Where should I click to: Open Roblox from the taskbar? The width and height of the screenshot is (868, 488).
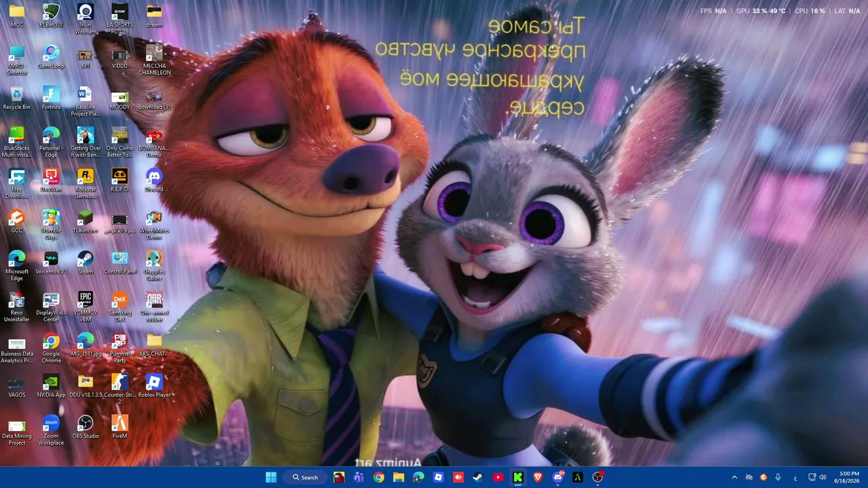pos(438,477)
